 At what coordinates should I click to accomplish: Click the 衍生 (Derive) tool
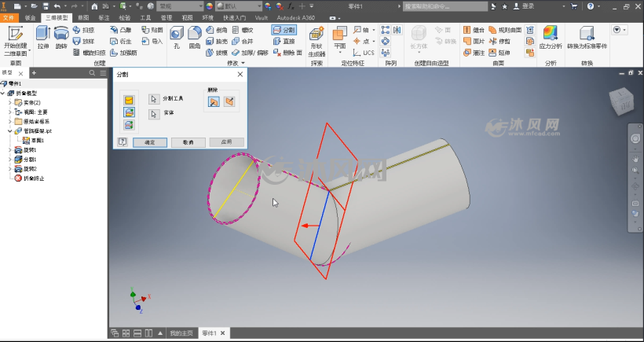click(x=121, y=41)
